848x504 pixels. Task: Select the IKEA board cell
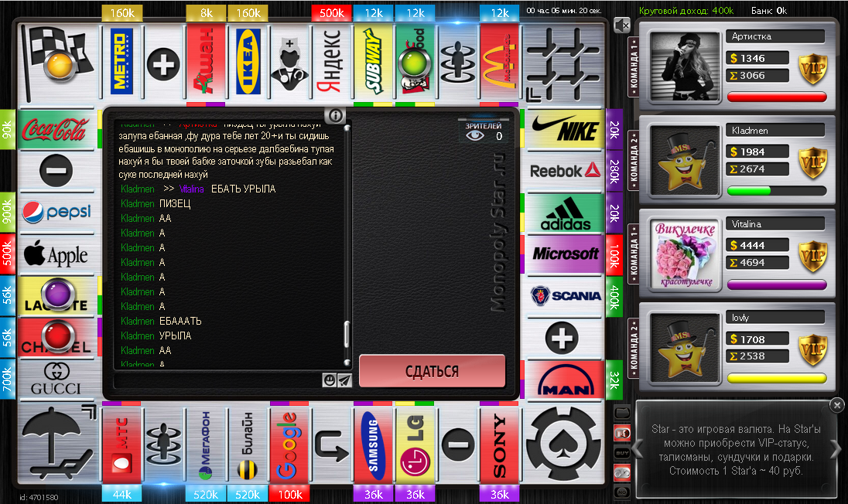tap(248, 61)
